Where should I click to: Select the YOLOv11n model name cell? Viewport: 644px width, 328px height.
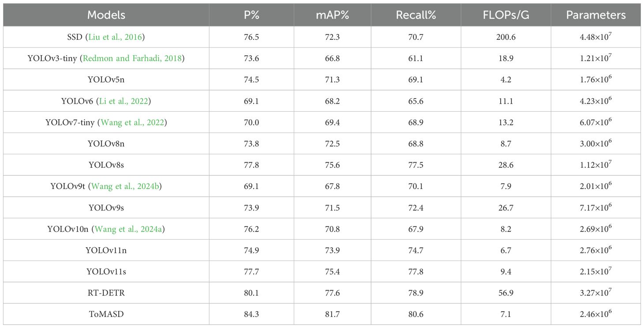click(106, 250)
